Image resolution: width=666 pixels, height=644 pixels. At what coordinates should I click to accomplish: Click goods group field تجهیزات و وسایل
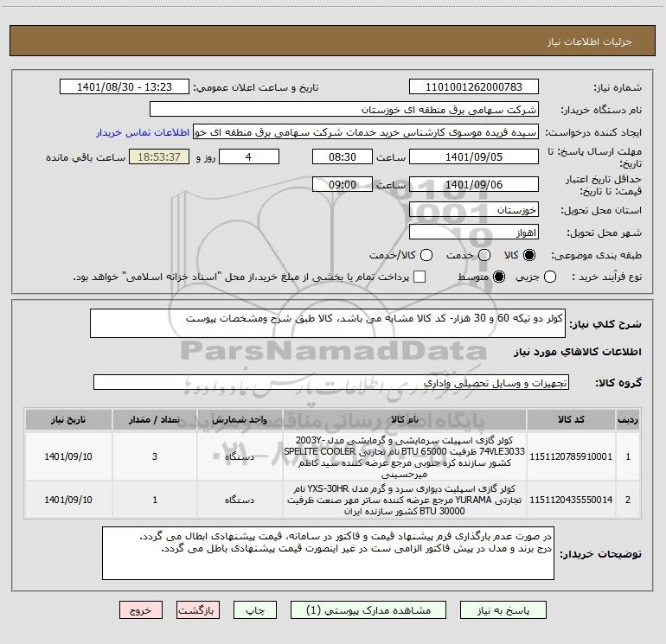(331, 382)
